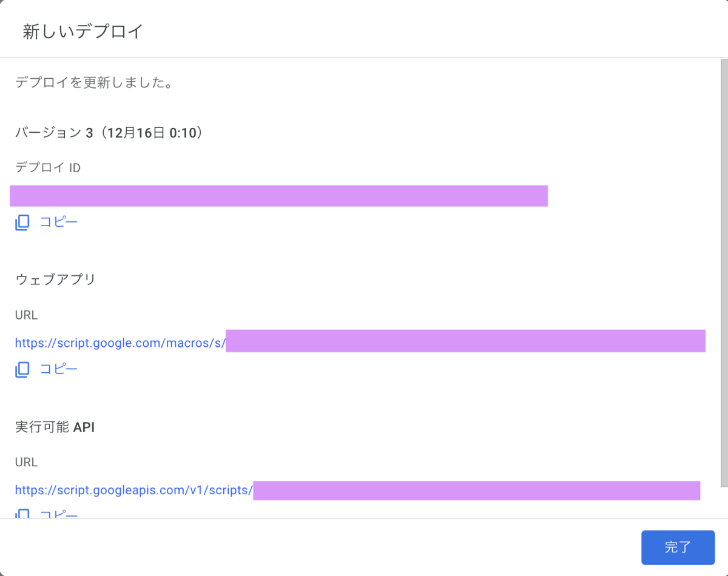Open the https://script.google.com/macros/s/ link
Image resolution: width=728 pixels, height=576 pixels.
click(x=120, y=343)
